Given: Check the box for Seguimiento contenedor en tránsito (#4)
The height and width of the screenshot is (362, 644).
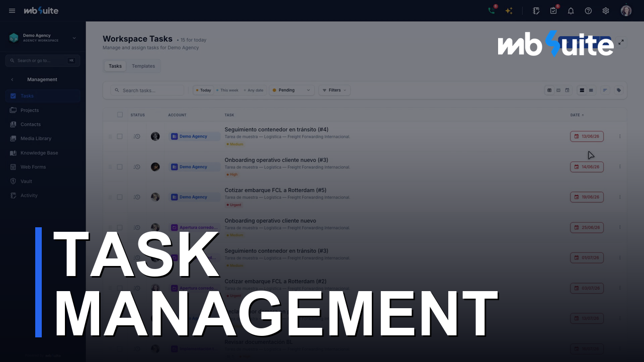Looking at the screenshot, I should pos(120,136).
